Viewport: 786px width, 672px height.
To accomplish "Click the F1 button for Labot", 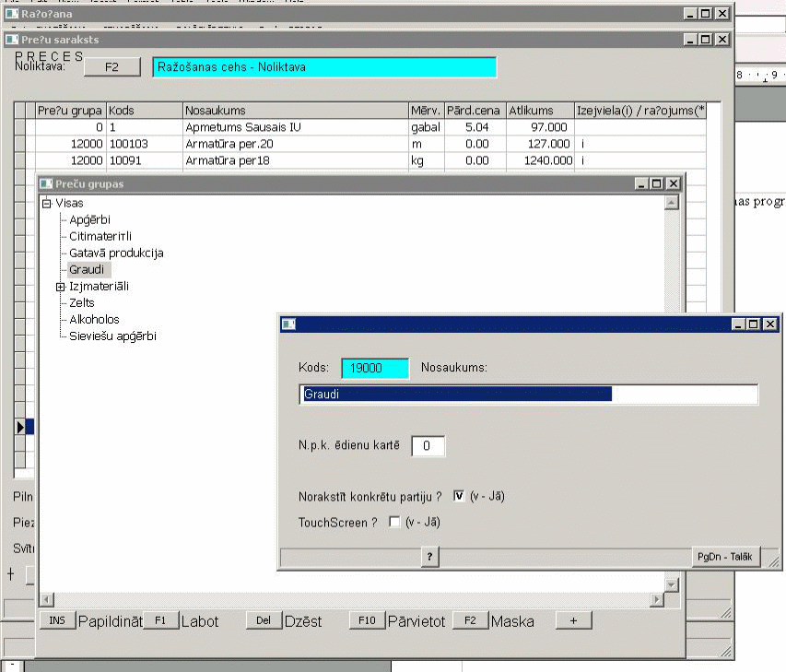I will click(160, 620).
